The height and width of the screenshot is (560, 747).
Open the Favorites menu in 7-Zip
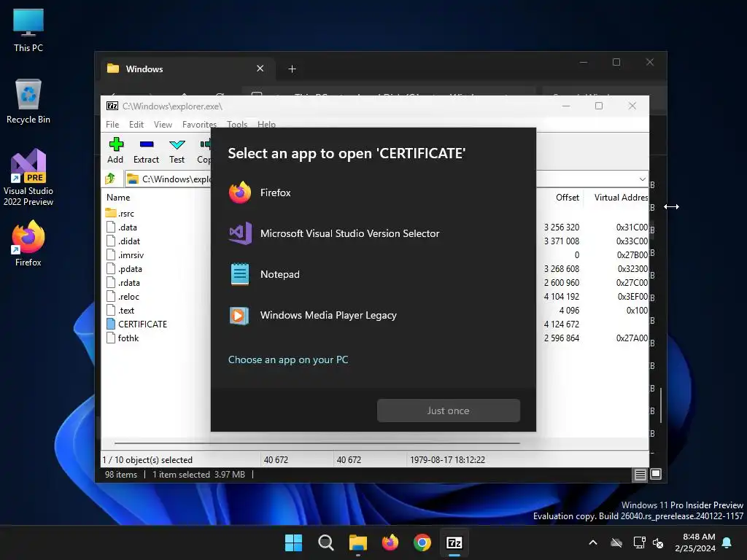point(199,124)
